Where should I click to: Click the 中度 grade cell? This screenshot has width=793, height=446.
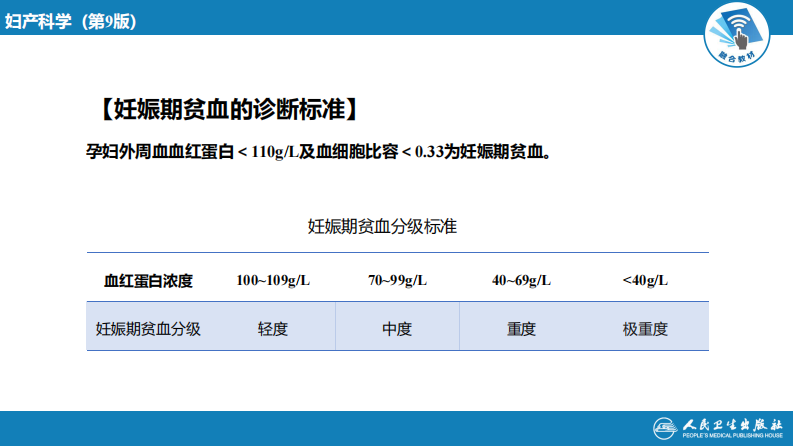click(397, 329)
